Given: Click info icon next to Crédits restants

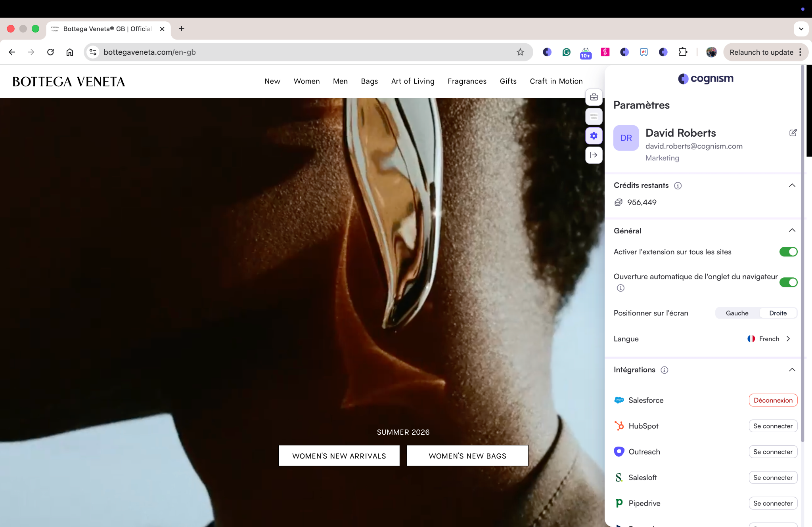Looking at the screenshot, I should click(678, 185).
